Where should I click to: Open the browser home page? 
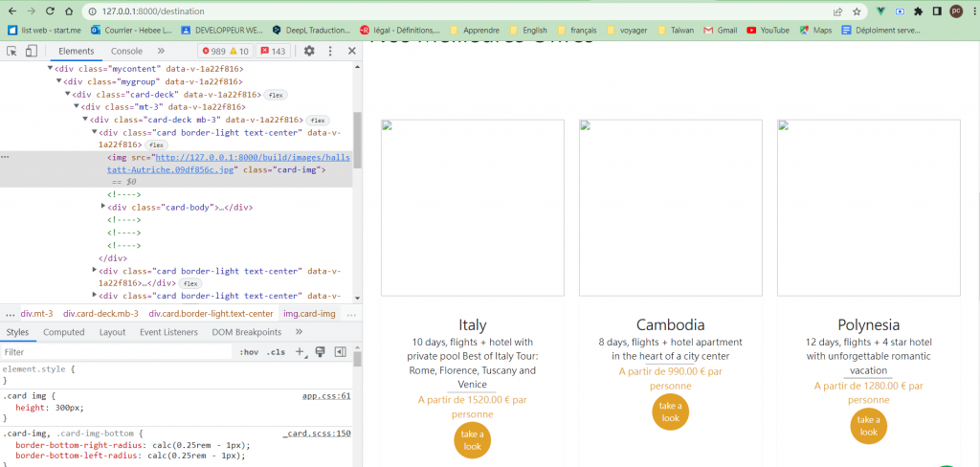point(69,11)
